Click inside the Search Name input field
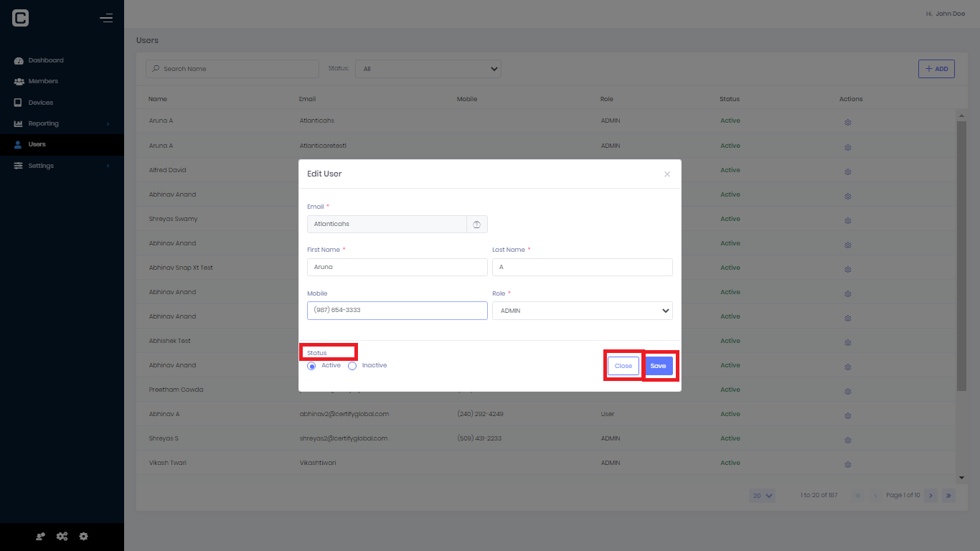This screenshot has height=551, width=980. [x=232, y=68]
